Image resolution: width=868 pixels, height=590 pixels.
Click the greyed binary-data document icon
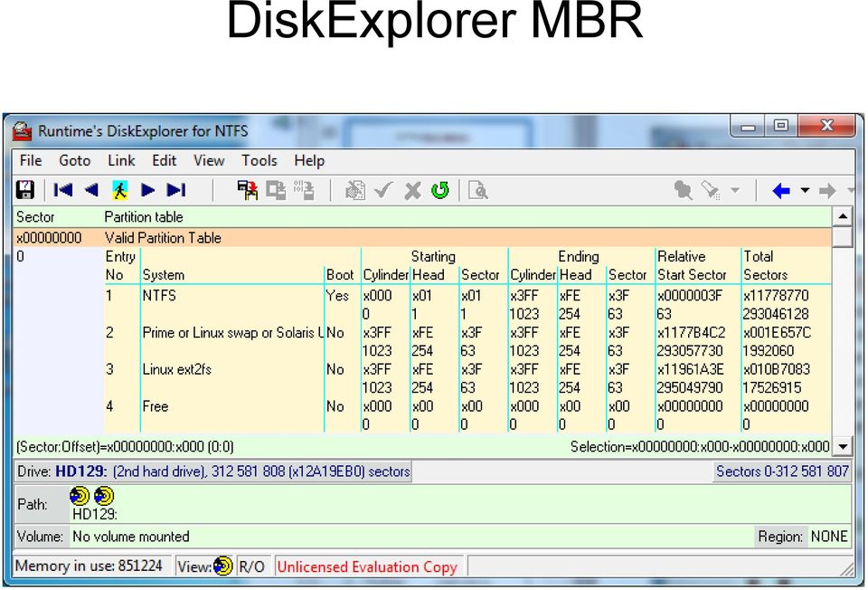(304, 190)
